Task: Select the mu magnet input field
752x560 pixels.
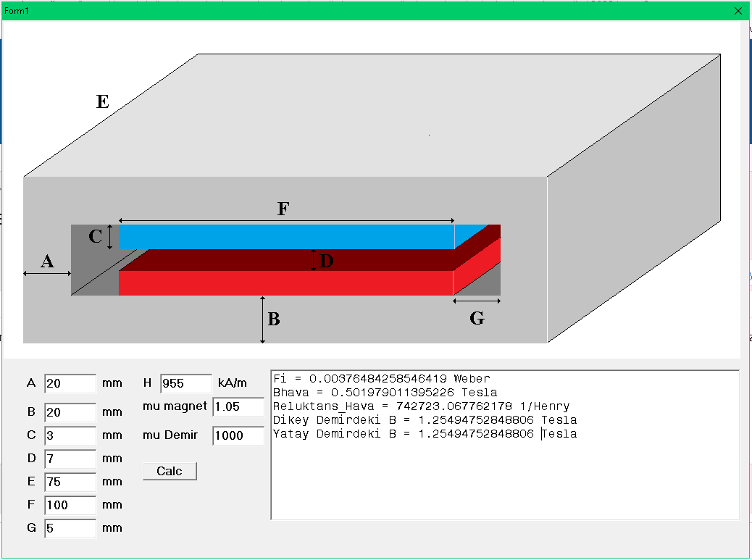Action: 238,407
